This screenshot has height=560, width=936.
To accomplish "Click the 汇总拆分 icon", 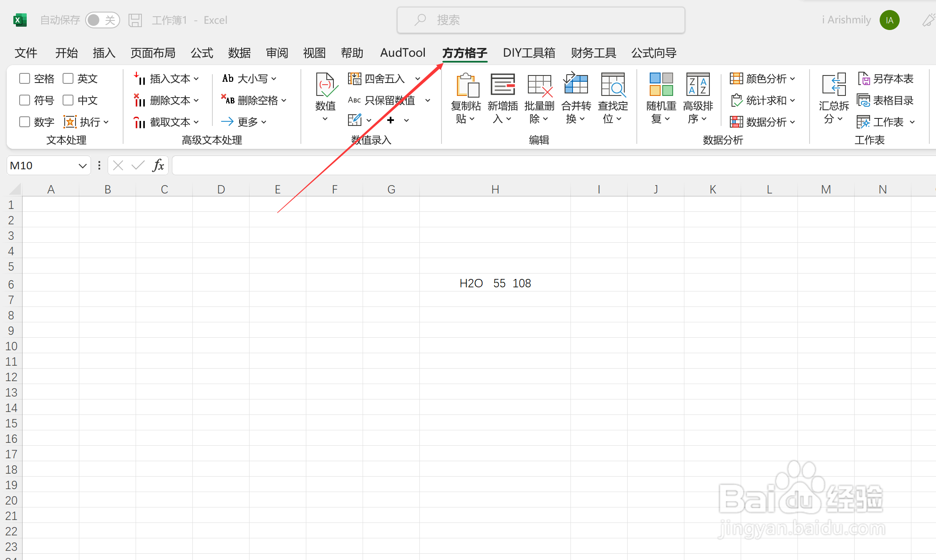I will pyautogui.click(x=834, y=85).
